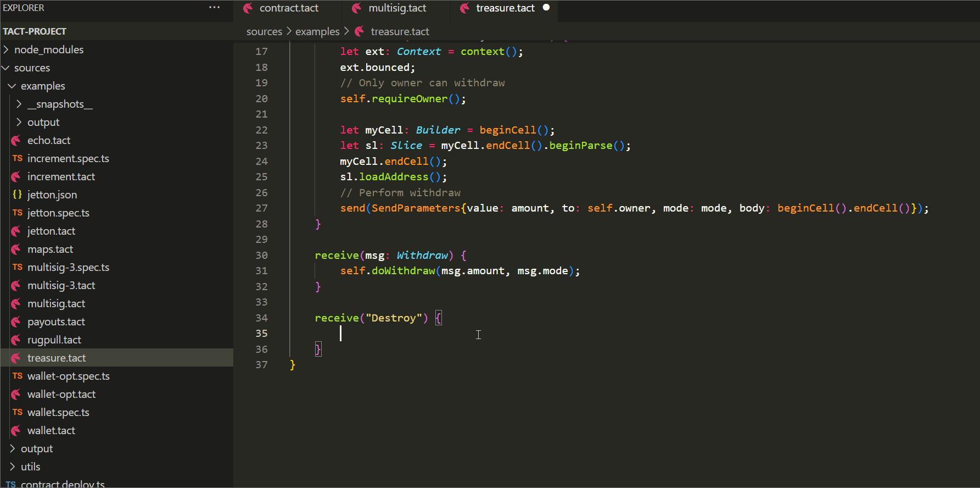
Task: Click Tact icon in breadcrumb before treasure.tact
Action: point(360,31)
